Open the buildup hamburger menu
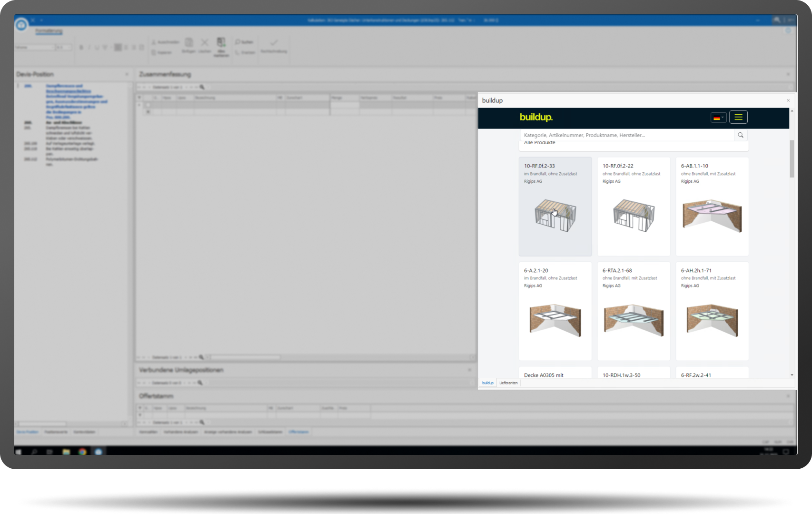 click(738, 117)
